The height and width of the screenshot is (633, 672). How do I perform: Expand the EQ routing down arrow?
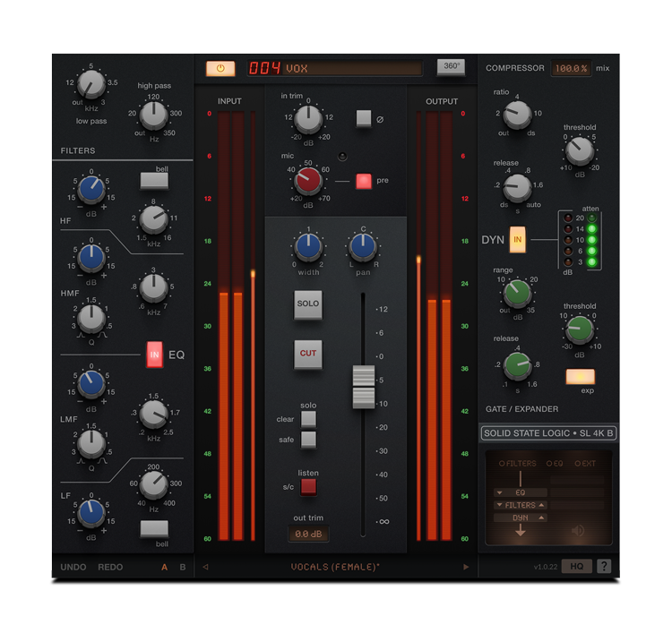click(498, 492)
